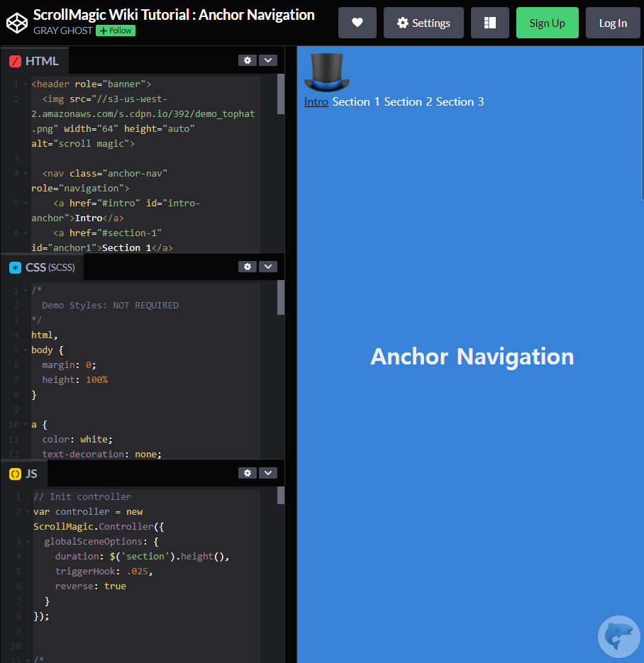This screenshot has height=663, width=644.
Task: Click the HTML editor vertical scrollbar
Action: point(281,94)
